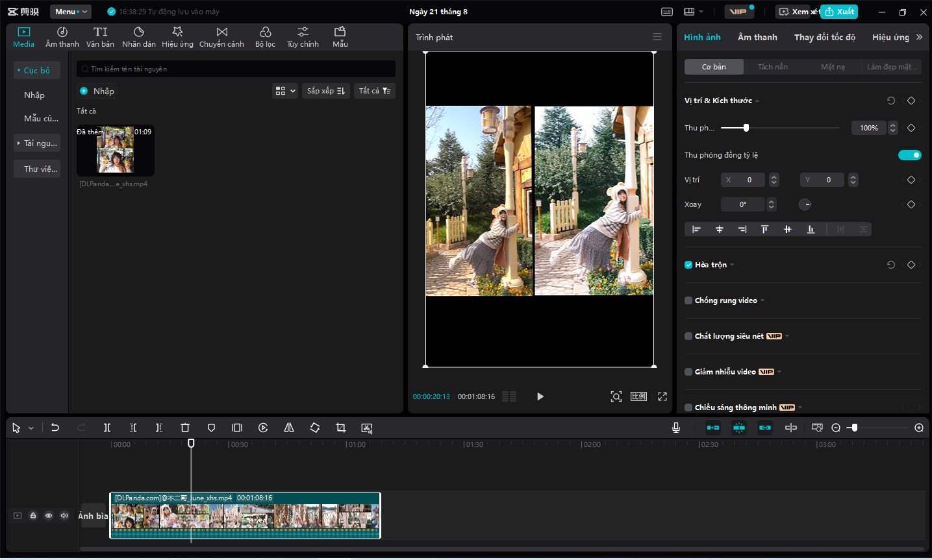
Task: Select the split clip tool in timeline toolbar
Action: click(107, 428)
